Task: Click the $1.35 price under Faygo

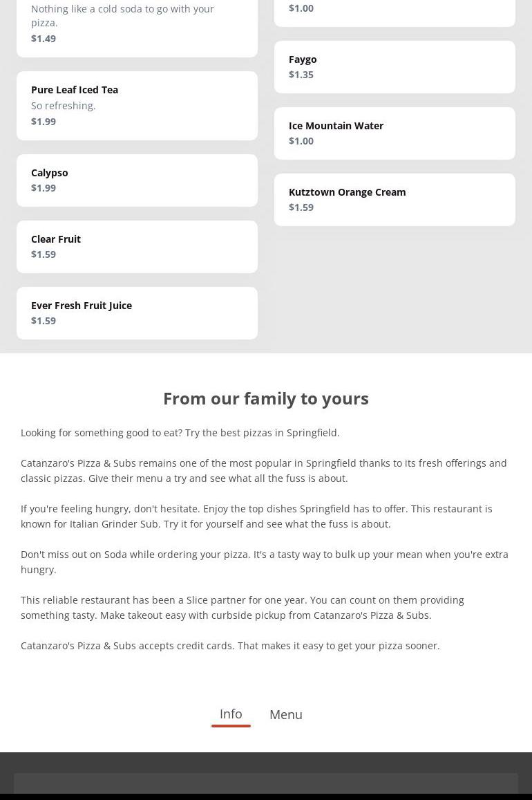Action: (x=301, y=75)
